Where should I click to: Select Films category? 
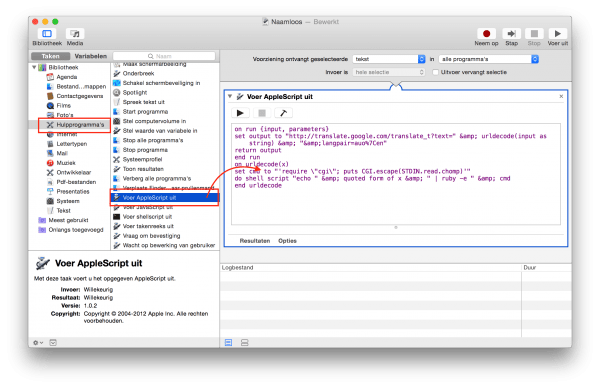click(x=59, y=106)
